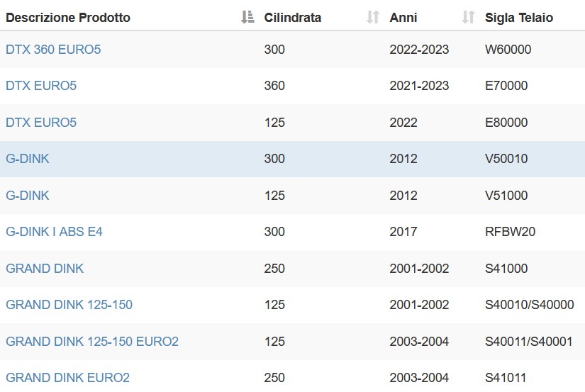Open the DTX EURO5 125cc link
Image resolution: width=585 pixels, height=392 pixels.
coord(41,123)
